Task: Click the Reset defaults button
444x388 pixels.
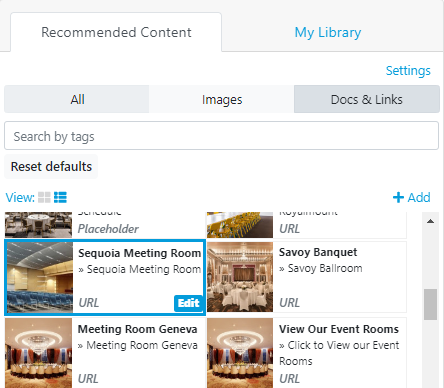Action: (x=51, y=166)
